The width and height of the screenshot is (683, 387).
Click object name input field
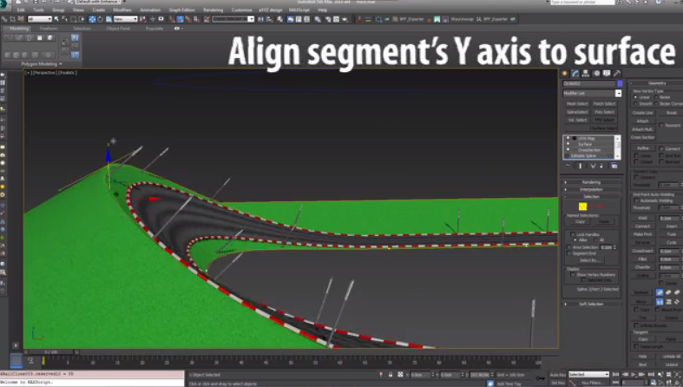coord(589,83)
